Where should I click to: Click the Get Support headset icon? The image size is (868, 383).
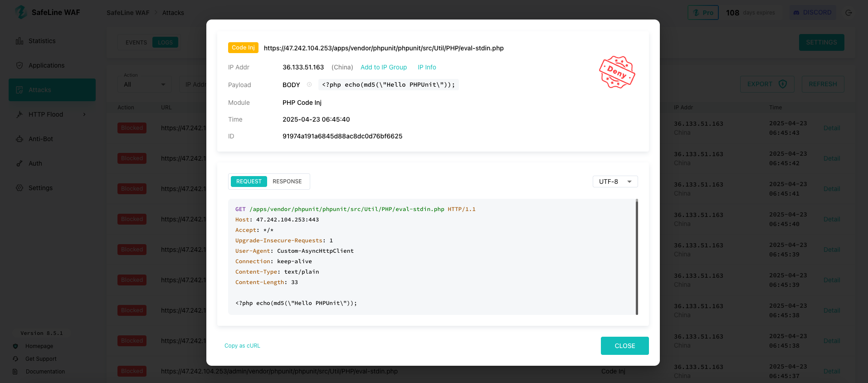(x=15, y=359)
